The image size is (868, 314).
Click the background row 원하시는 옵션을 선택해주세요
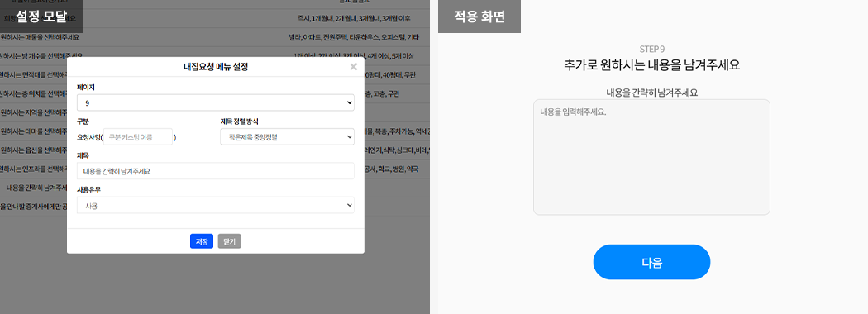[x=33, y=150]
